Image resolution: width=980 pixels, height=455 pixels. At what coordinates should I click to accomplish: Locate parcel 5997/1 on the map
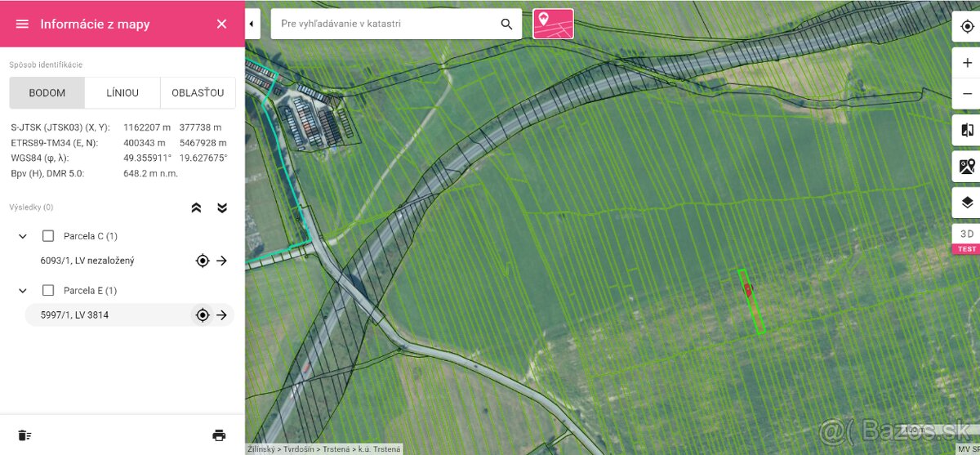point(203,315)
